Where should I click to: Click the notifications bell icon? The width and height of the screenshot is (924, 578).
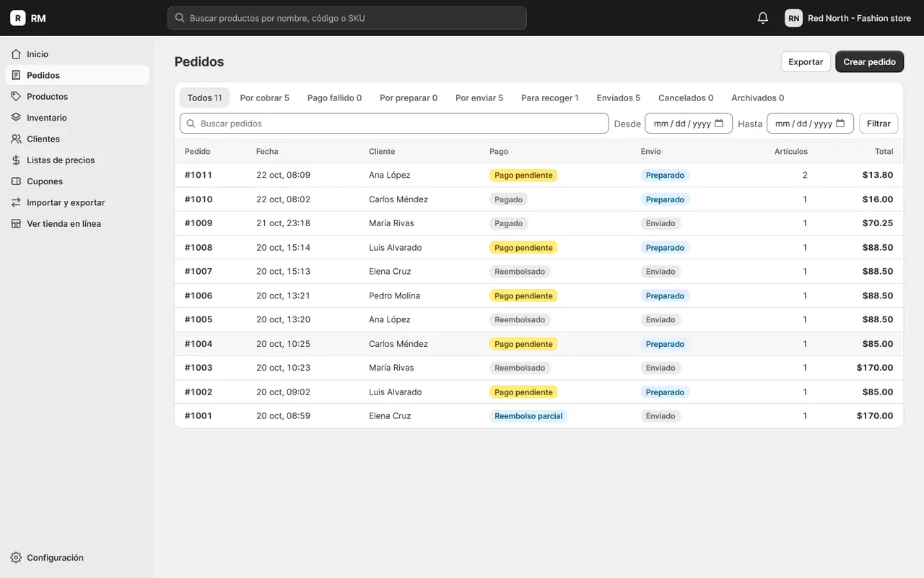click(x=763, y=18)
